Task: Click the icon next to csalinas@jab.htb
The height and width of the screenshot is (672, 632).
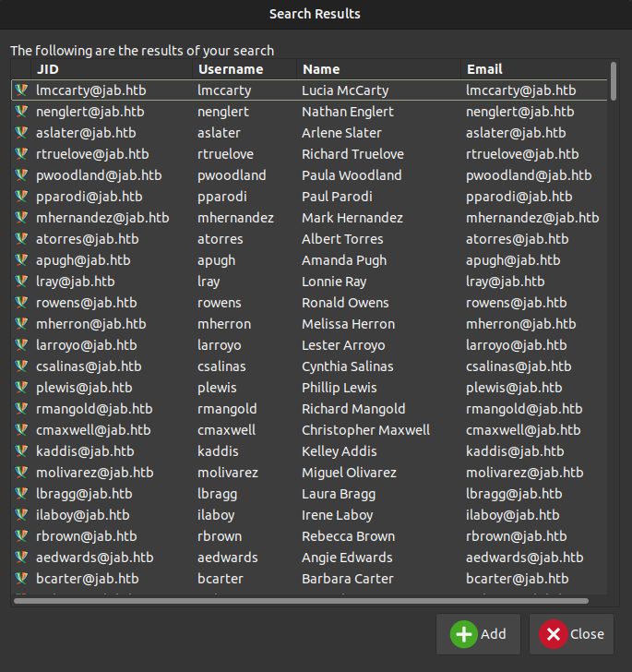Action: pos(22,366)
